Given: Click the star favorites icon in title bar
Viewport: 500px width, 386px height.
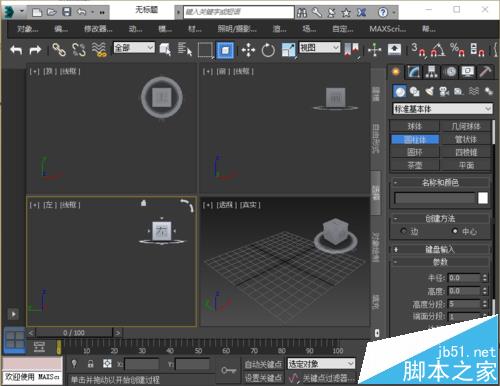Looking at the screenshot, I should click(x=346, y=13).
